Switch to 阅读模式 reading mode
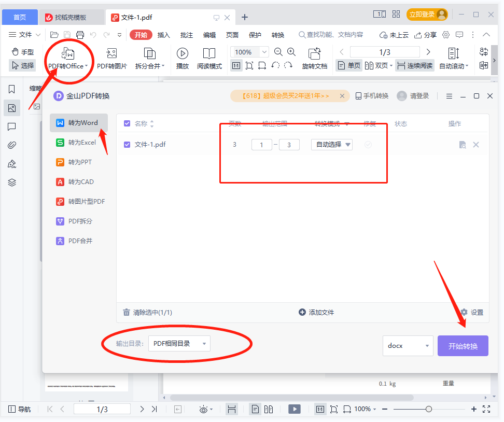Viewport: 504px width, 422px height. point(209,59)
